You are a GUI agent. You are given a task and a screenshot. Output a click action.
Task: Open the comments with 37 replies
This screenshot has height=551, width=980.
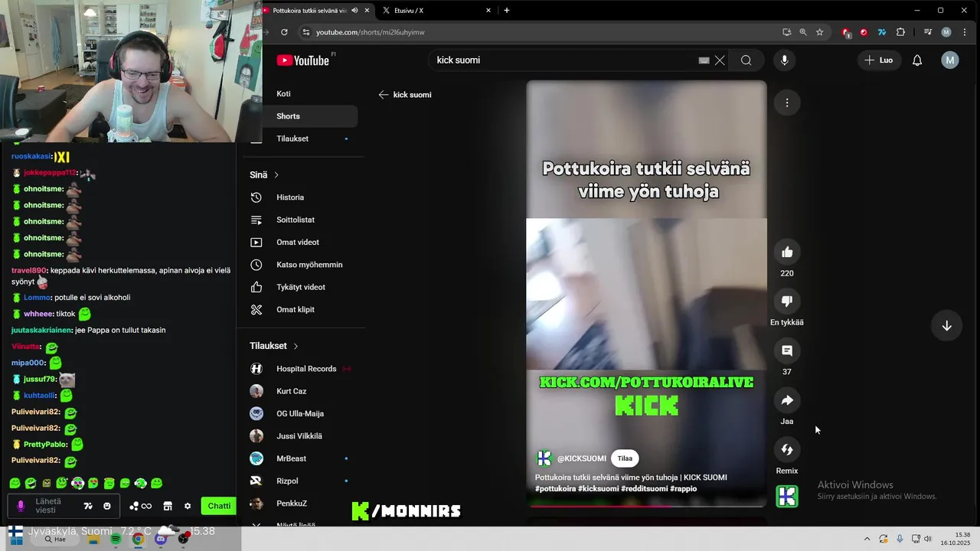[787, 350]
